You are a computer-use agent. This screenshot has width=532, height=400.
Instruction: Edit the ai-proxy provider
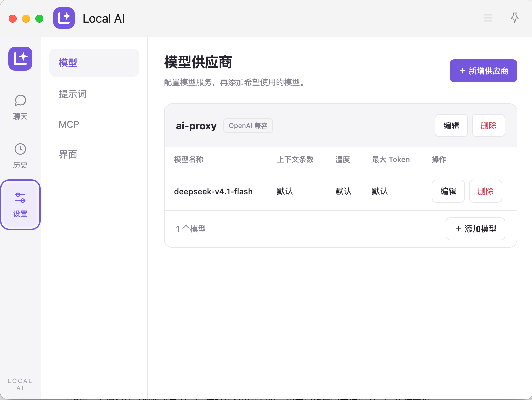coord(451,126)
